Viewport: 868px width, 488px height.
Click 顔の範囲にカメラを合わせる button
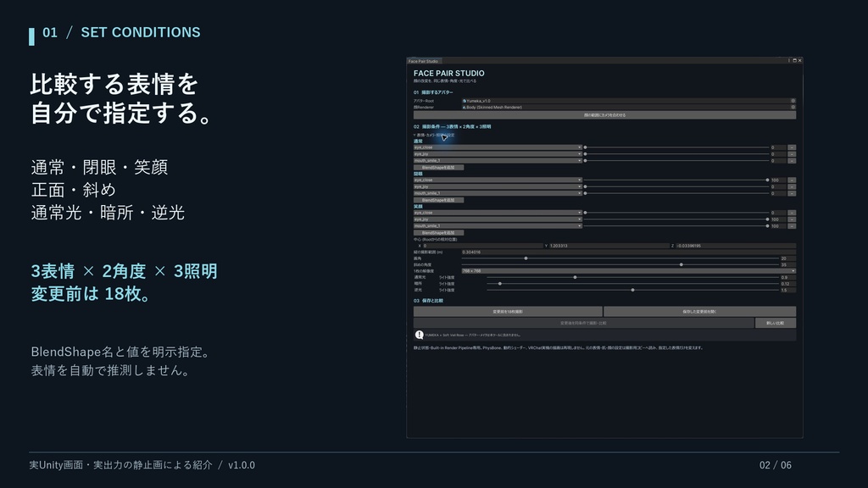click(604, 115)
